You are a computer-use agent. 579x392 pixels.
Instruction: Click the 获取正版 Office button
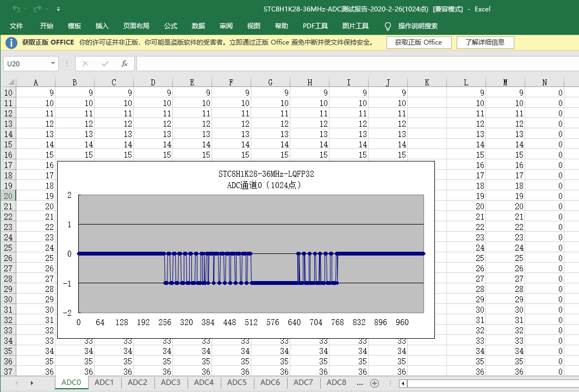click(x=419, y=42)
